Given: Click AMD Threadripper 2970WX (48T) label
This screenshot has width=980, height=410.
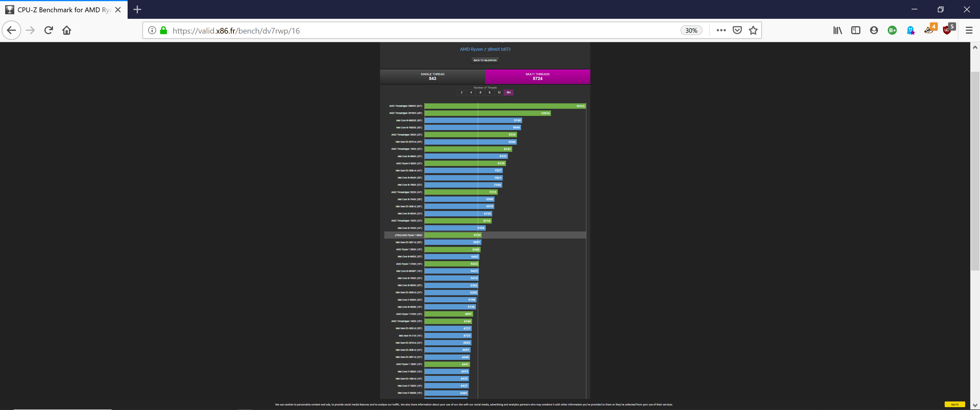Looking at the screenshot, I should 406,113.
